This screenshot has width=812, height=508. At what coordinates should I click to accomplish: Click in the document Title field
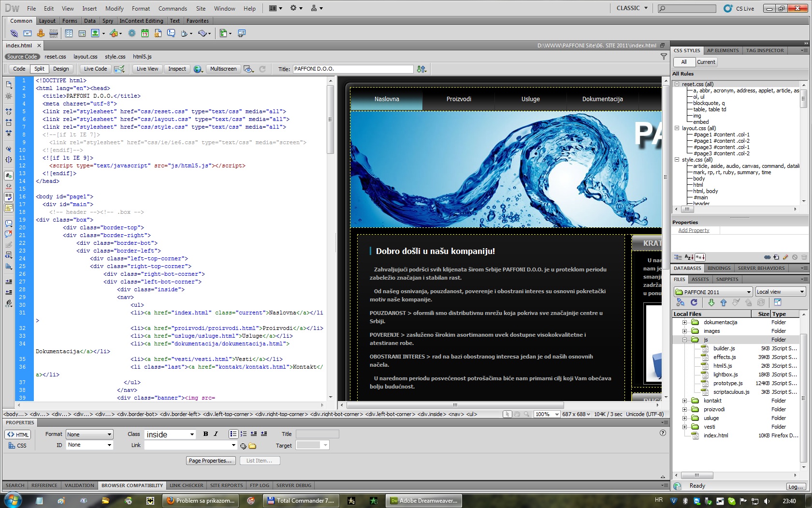(353, 69)
